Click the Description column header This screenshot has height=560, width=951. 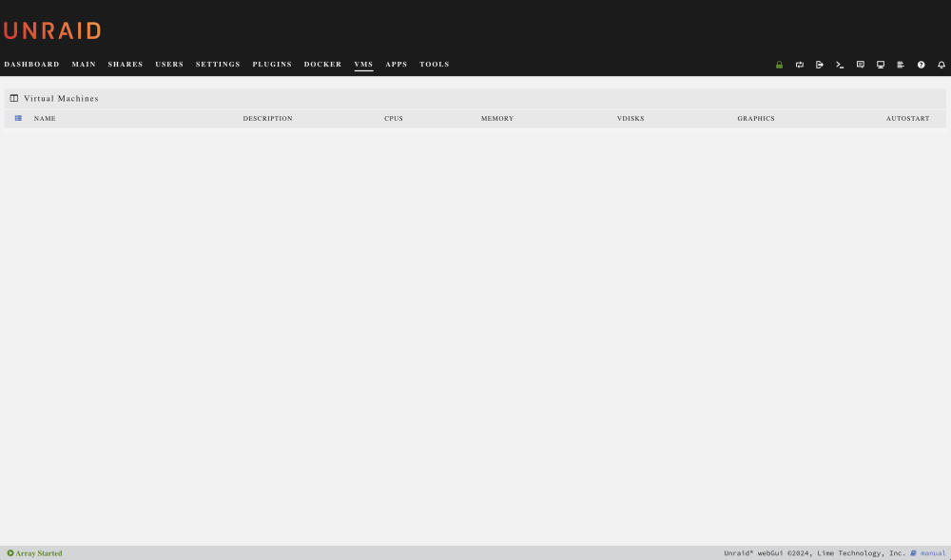click(x=267, y=119)
